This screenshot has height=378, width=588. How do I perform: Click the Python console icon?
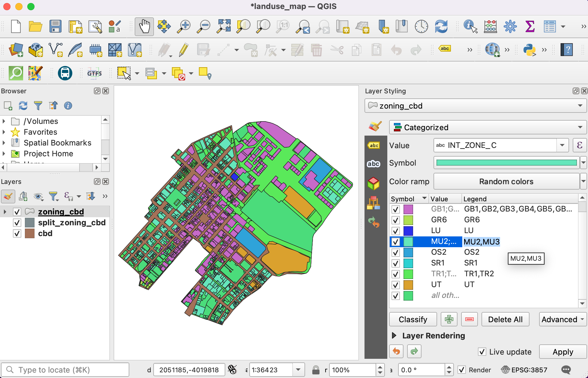click(x=529, y=50)
